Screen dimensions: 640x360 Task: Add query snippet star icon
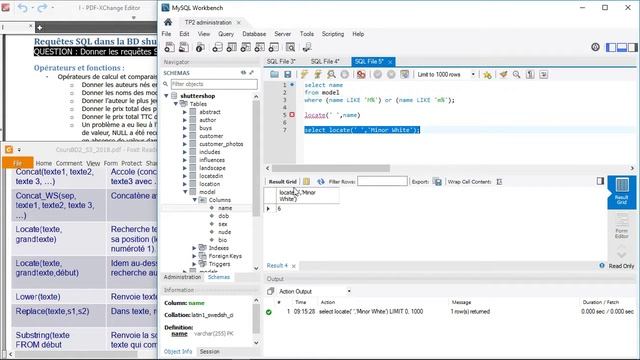click(x=487, y=74)
